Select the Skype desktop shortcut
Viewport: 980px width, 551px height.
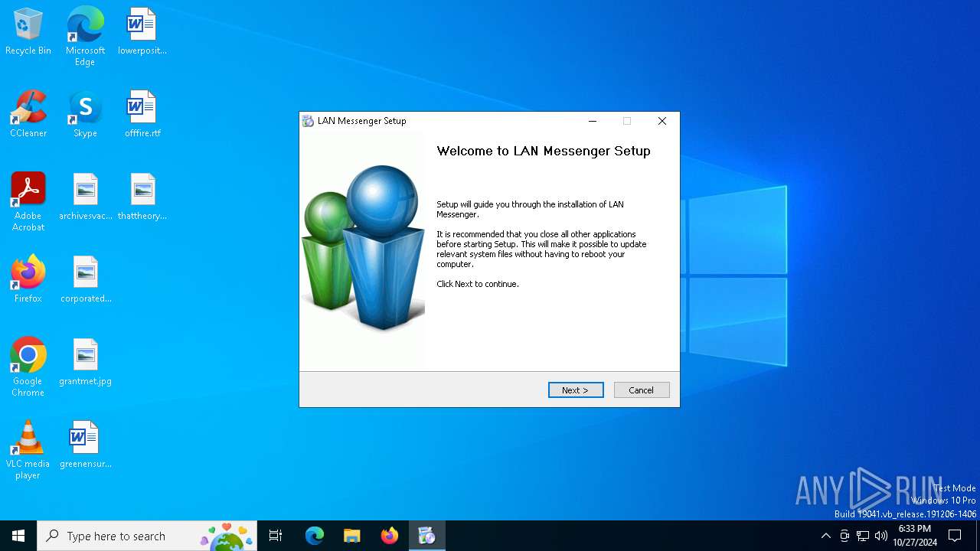(x=85, y=115)
